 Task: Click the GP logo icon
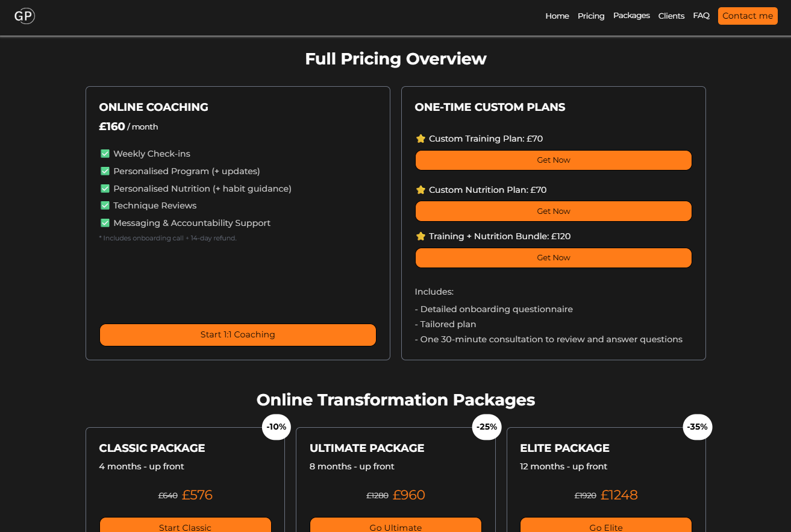(x=24, y=16)
